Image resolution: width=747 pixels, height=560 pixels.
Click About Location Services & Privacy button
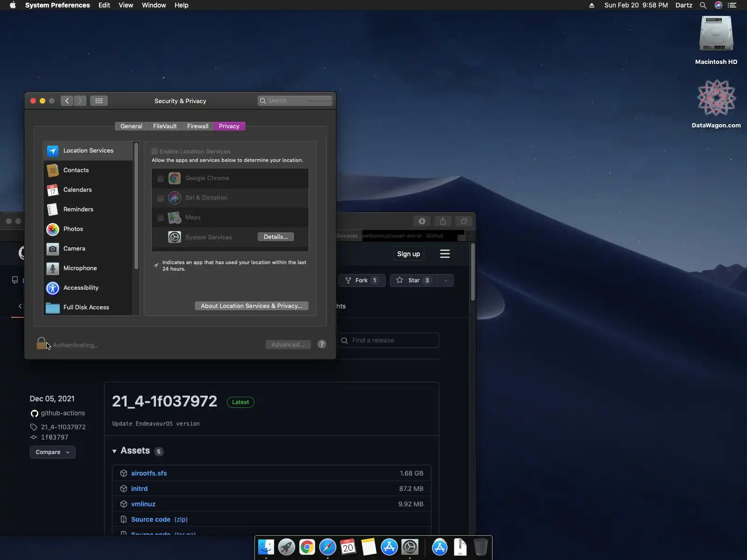[252, 306]
